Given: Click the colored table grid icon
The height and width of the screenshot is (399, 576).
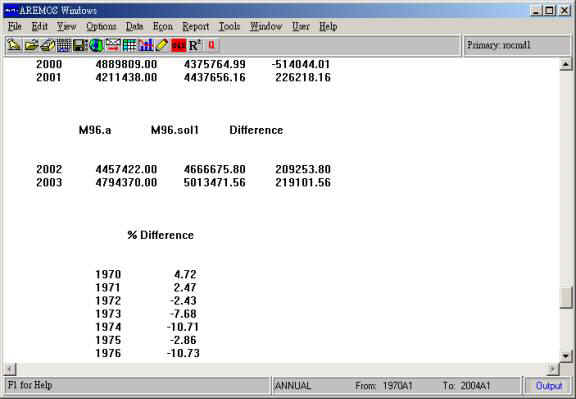Looking at the screenshot, I should [x=129, y=46].
